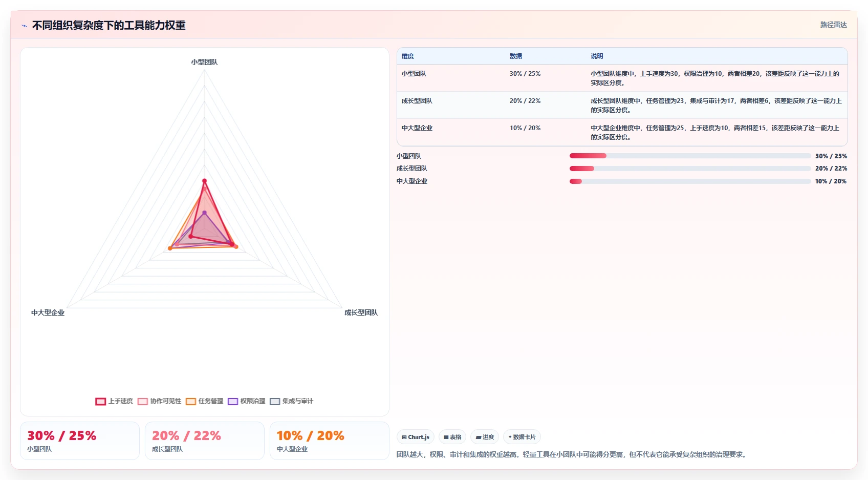868x480 pixels.
Task: Click the 路径雷达 label in header
Action: coord(833,25)
